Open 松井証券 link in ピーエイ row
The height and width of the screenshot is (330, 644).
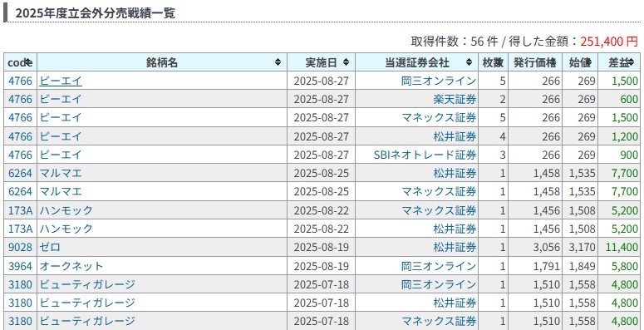pos(455,136)
